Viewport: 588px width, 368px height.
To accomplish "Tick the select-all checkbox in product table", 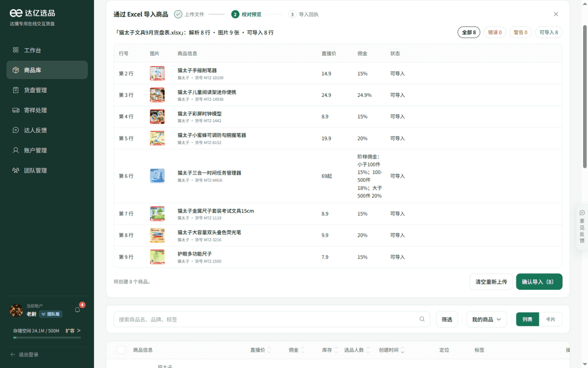I will [121, 350].
